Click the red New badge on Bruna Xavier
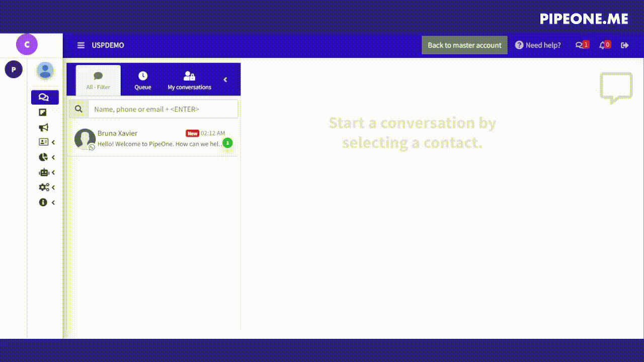Viewport: 644px width, 362px height. coord(192,133)
